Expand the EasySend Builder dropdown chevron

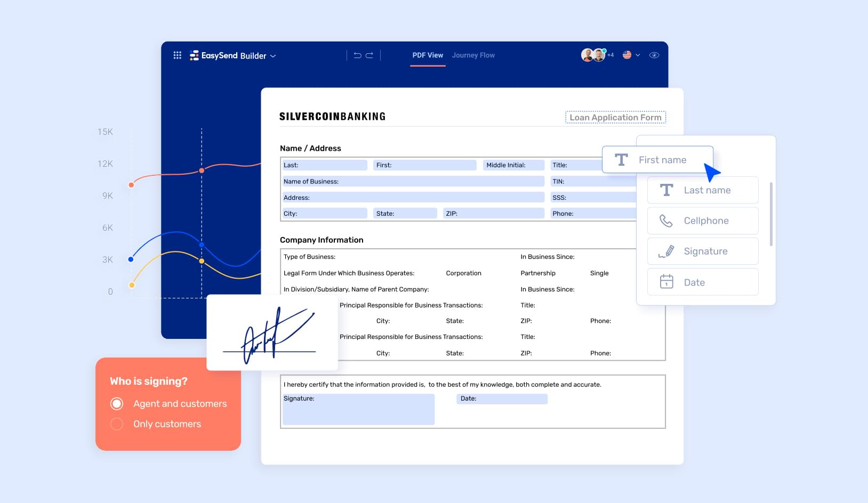[x=273, y=56]
